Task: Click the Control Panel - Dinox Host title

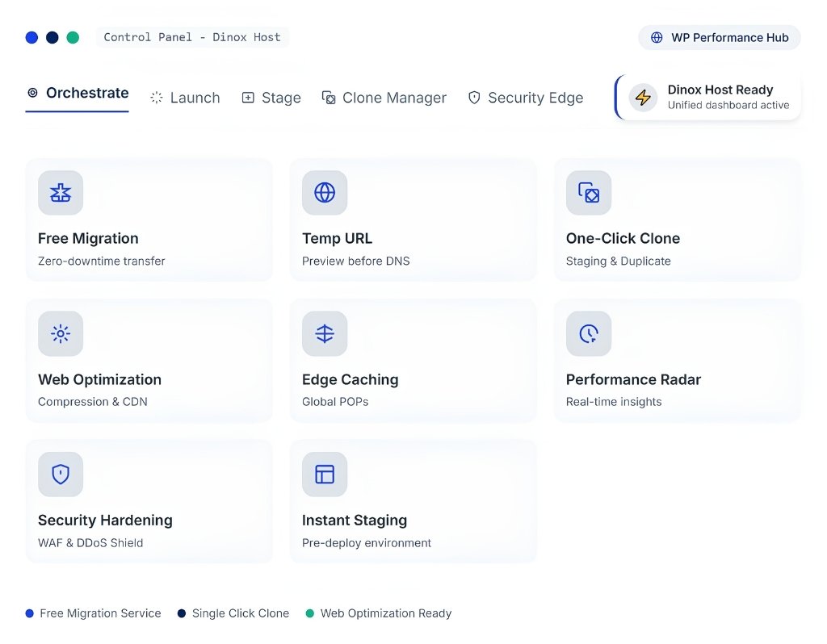Action: (x=192, y=37)
